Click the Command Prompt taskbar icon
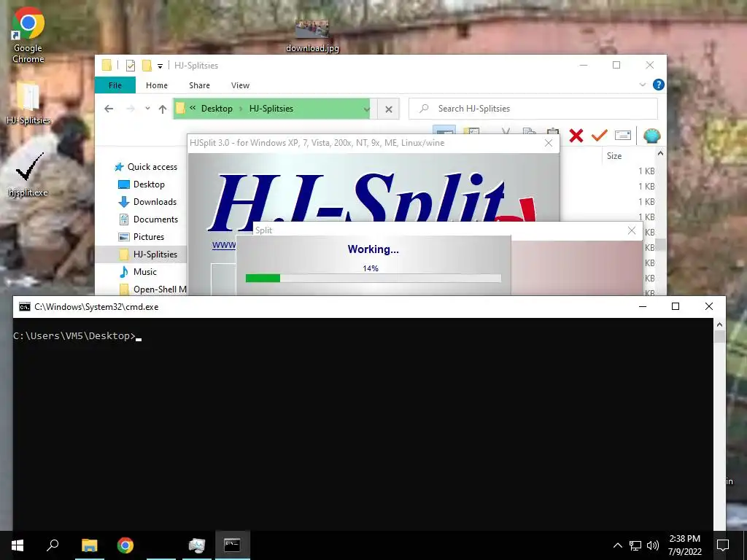Viewport: 747px width, 560px height. point(232,545)
